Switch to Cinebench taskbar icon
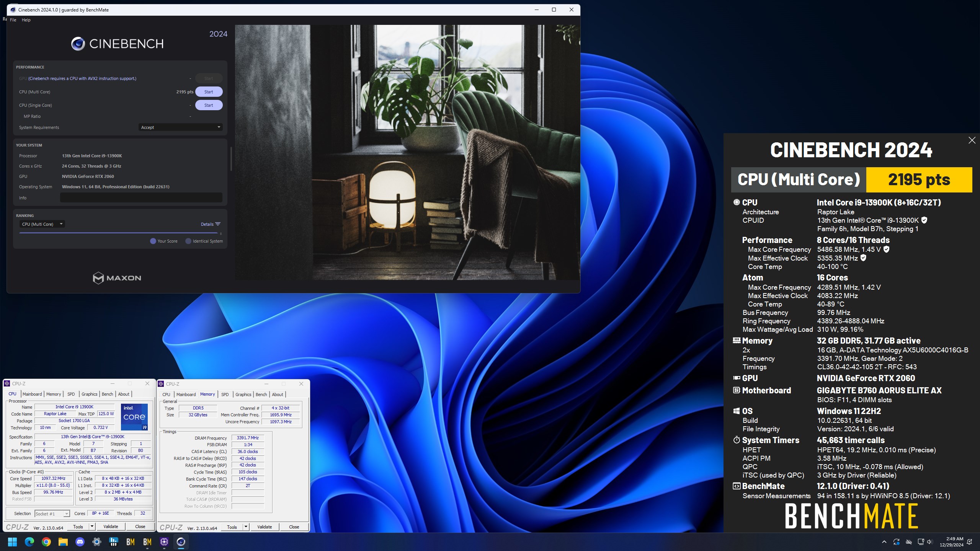Viewport: 980px width, 551px height. pyautogui.click(x=181, y=542)
